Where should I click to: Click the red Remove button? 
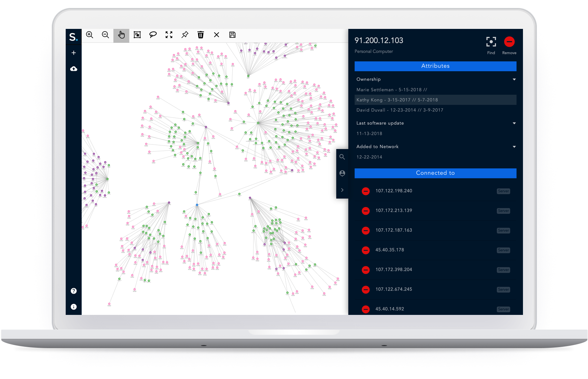509,42
